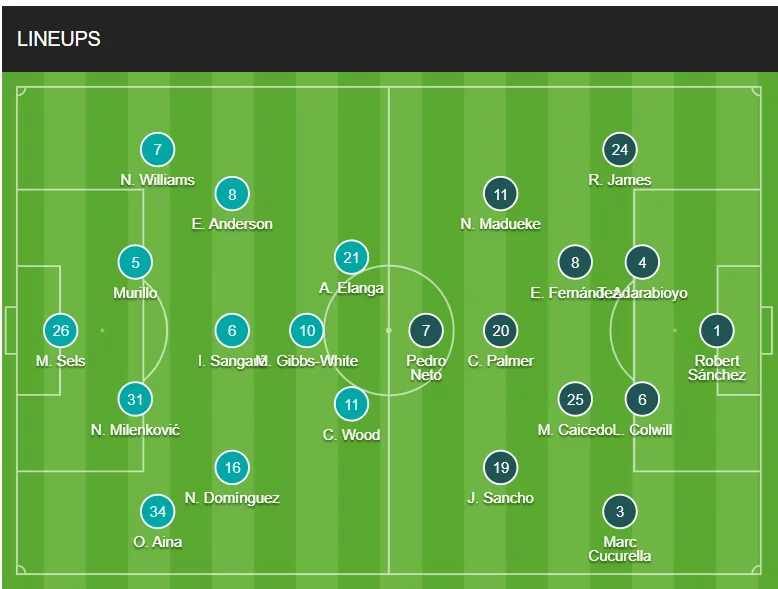Click I. Sangaré number 6 circle
The width and height of the screenshot is (778, 589).
tap(232, 330)
